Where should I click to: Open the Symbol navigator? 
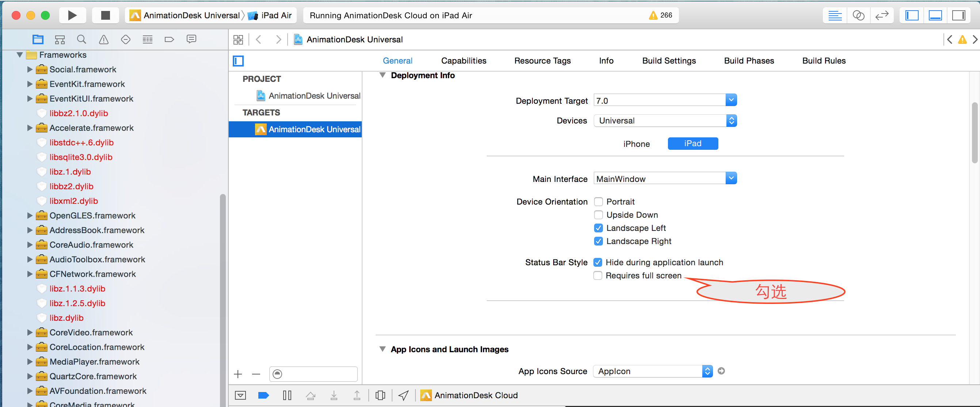(60, 39)
